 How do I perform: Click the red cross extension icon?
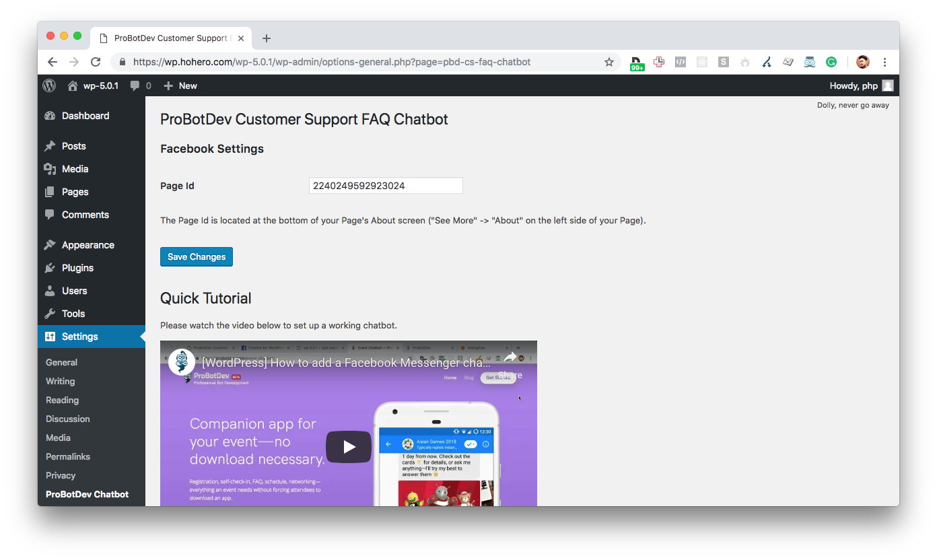[x=659, y=62]
